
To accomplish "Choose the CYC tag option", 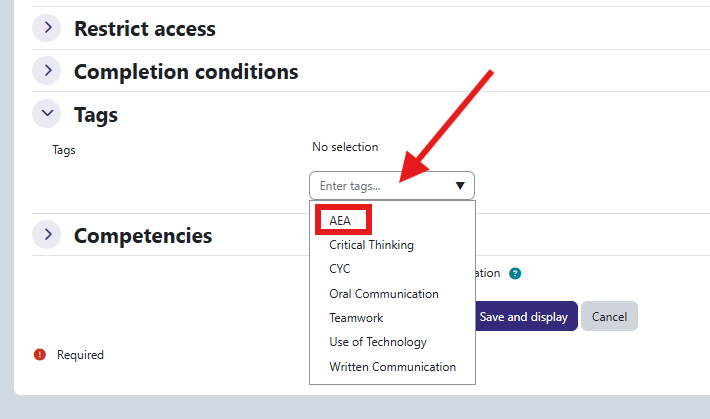I will click(340, 269).
